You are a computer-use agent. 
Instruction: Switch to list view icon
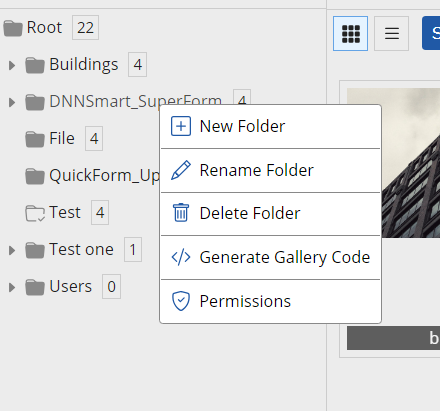[392, 34]
